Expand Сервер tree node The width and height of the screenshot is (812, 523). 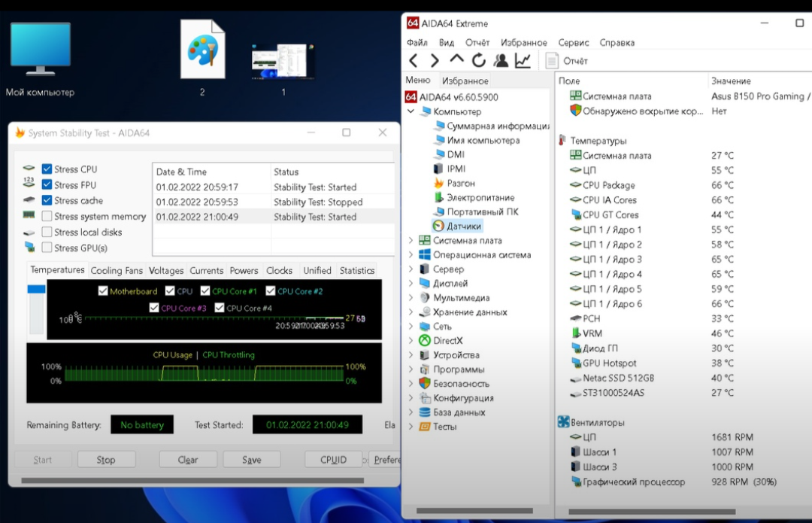click(411, 269)
